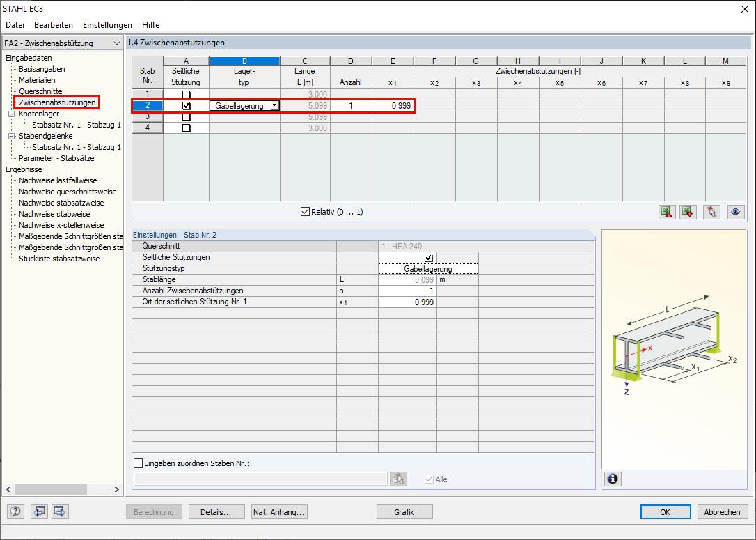756x540 pixels.
Task: Open Nat. Anhang... settings
Action: pyautogui.click(x=279, y=512)
